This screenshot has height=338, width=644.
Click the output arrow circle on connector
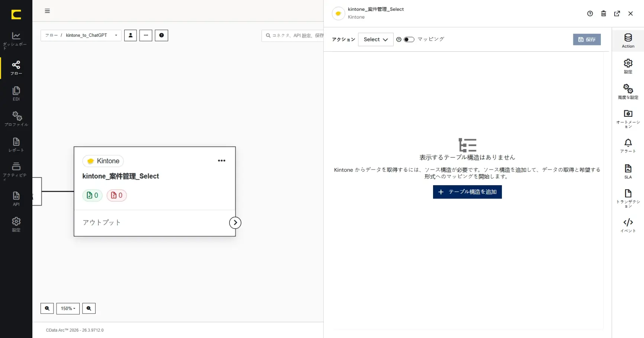point(235,223)
